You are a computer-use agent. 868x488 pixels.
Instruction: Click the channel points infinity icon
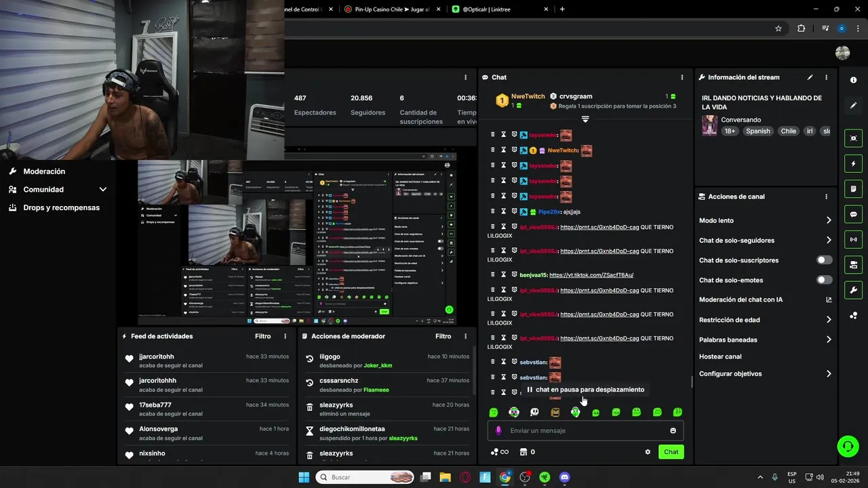pos(500,452)
